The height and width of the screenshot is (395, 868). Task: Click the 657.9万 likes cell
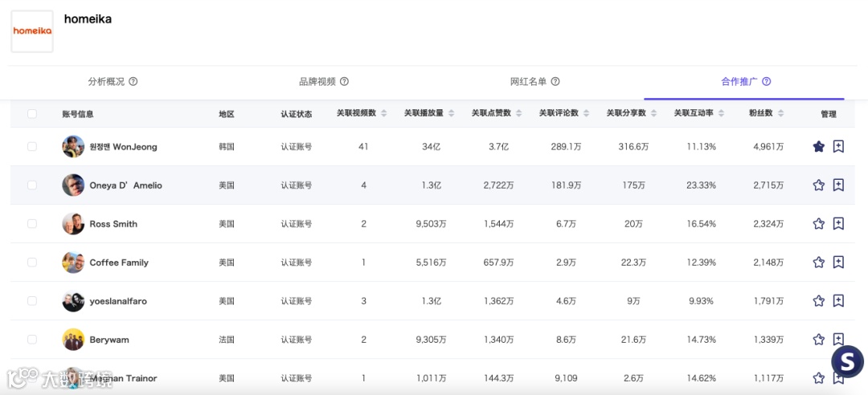point(498,263)
